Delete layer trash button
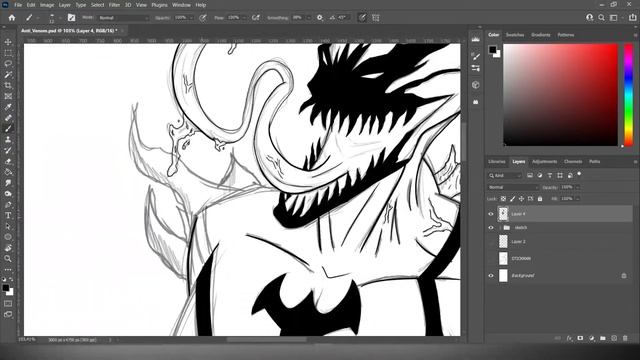 (x=625, y=338)
